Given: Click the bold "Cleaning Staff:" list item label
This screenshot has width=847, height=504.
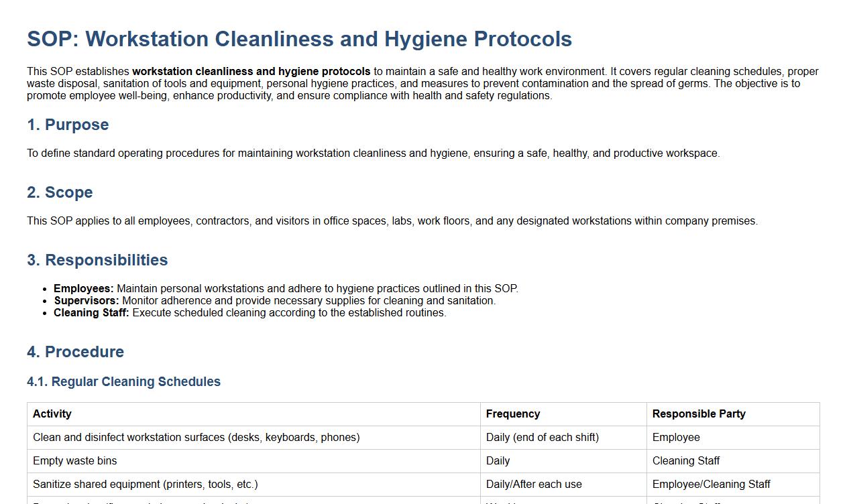Looking at the screenshot, I should tap(91, 313).
